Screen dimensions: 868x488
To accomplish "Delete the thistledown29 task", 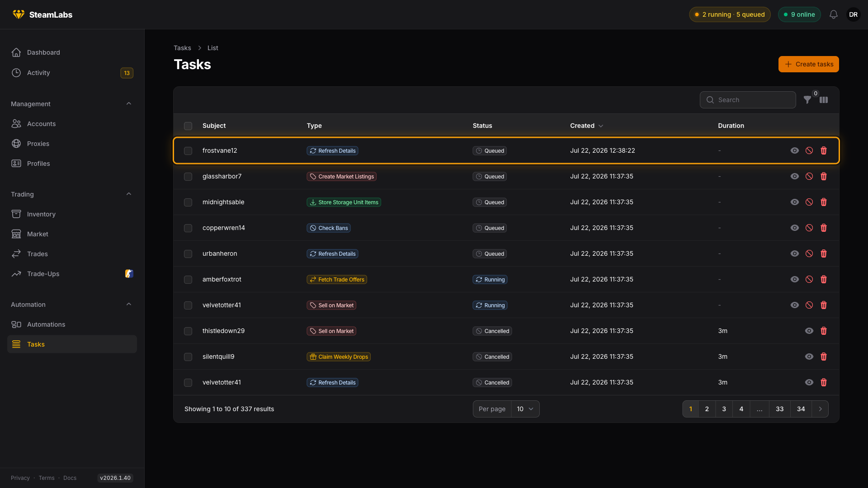I will coord(824,331).
